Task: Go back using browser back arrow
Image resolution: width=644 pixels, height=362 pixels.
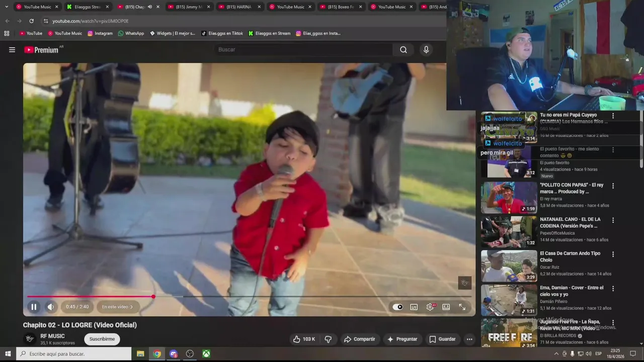Action: coord(7,21)
